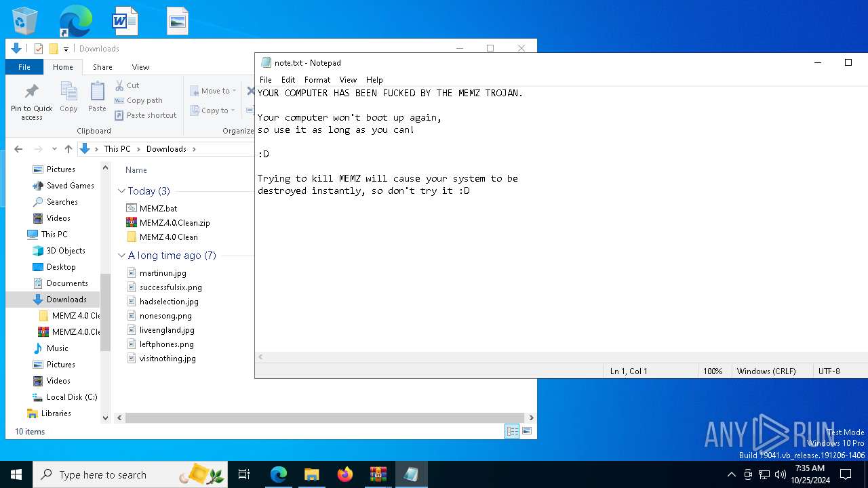Click the volume speaker tray icon
Screen dimensions: 868x488
781,474
